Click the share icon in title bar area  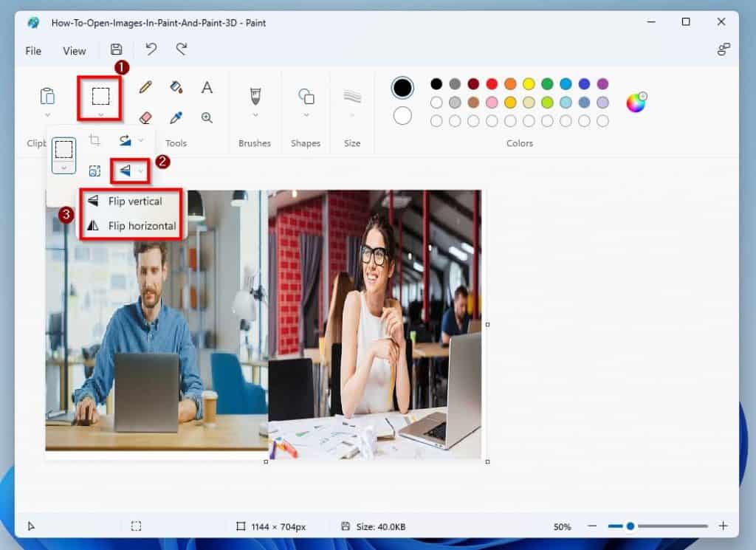(x=724, y=49)
